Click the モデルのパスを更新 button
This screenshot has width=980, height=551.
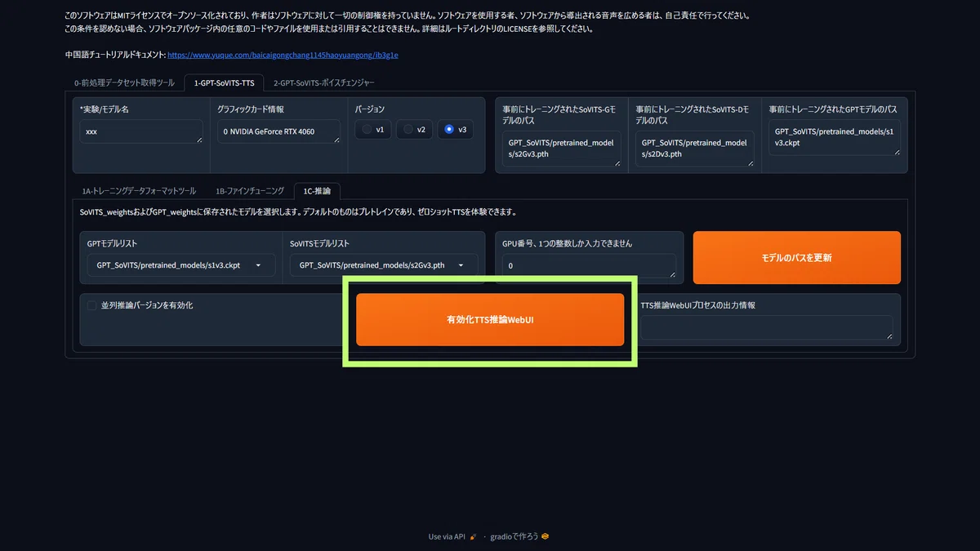pyautogui.click(x=797, y=257)
